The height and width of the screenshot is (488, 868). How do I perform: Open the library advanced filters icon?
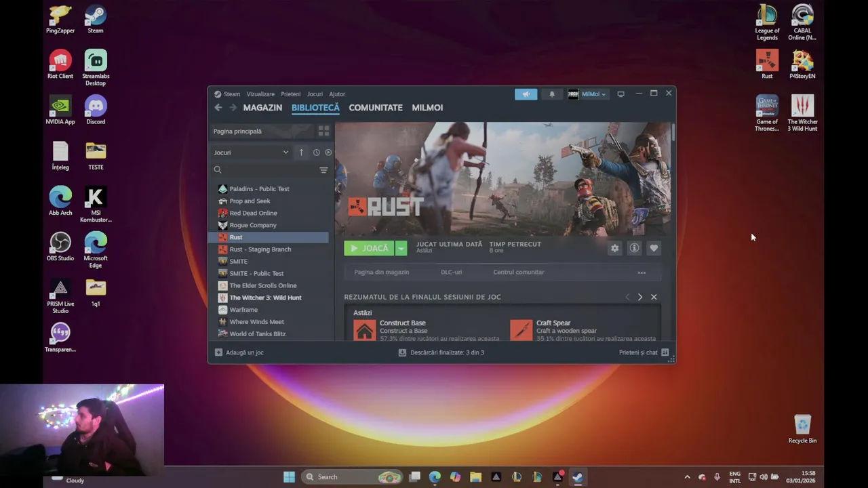[x=323, y=170]
